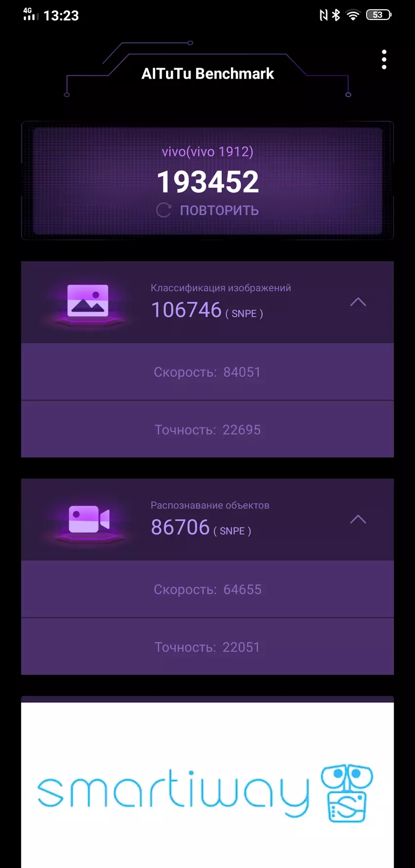415x868 pixels.
Task: Select the Скорость: 84051 row
Action: coord(207,372)
